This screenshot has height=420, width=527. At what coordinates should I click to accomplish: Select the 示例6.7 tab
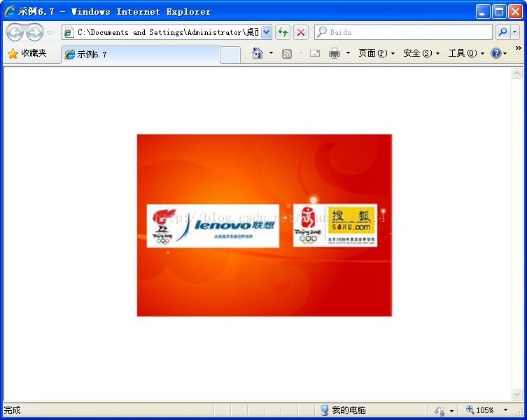pos(141,54)
